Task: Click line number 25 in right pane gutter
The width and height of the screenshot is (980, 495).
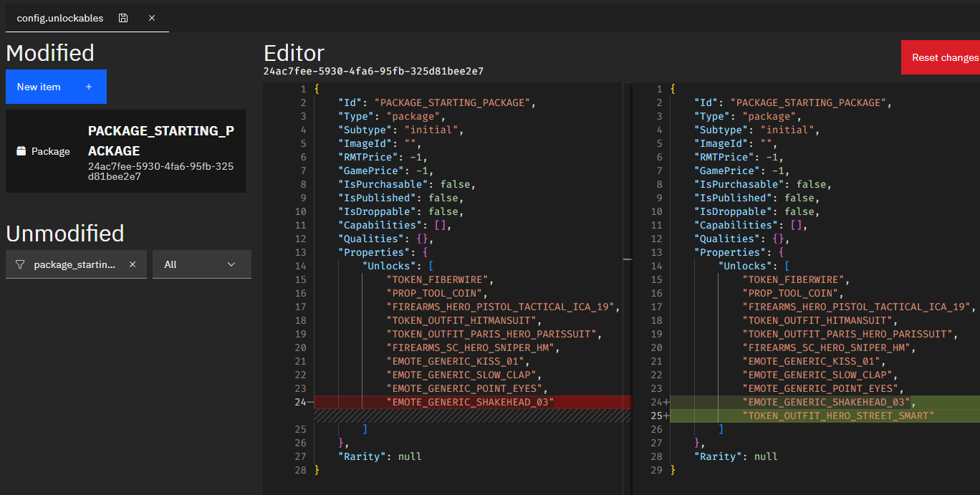Action: (x=655, y=415)
